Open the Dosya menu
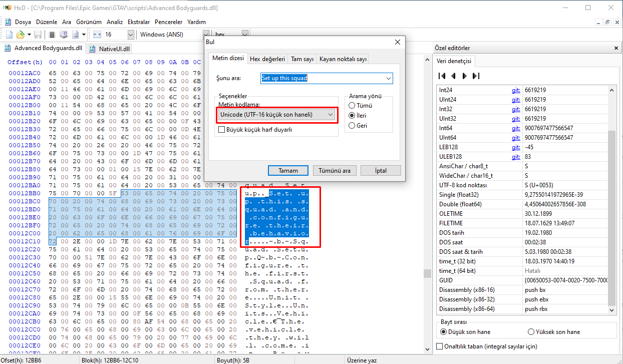 tap(23, 22)
